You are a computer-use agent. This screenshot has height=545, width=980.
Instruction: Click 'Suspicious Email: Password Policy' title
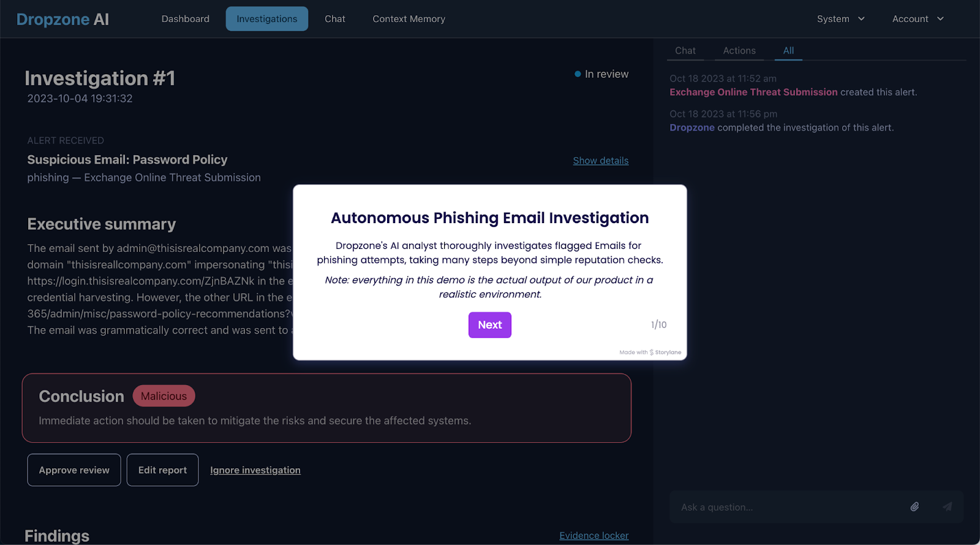tap(127, 160)
